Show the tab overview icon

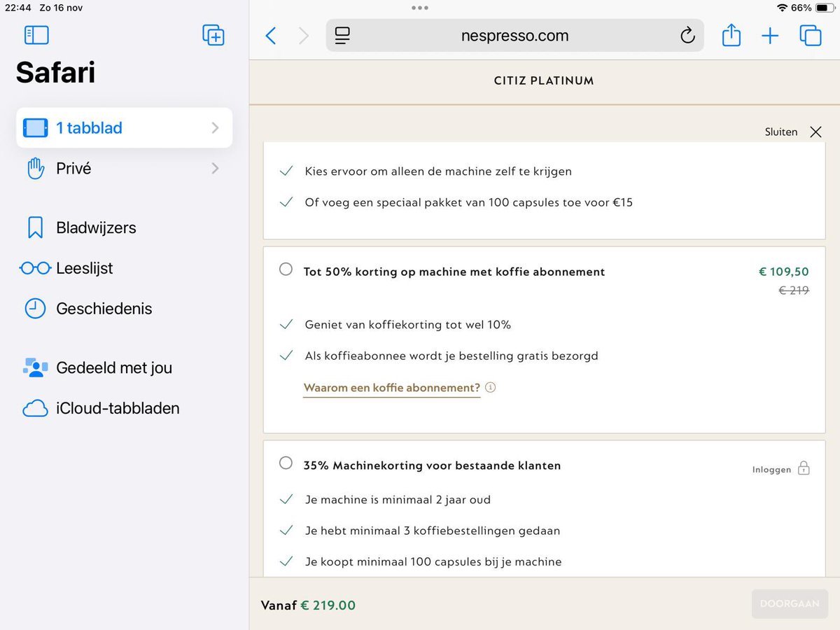(x=810, y=36)
